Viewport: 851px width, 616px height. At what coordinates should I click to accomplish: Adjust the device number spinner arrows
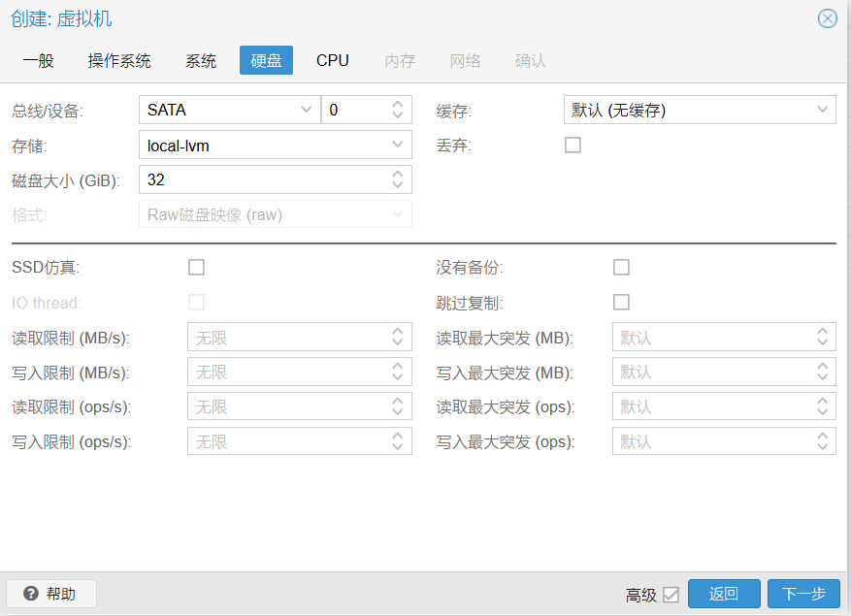click(x=397, y=110)
